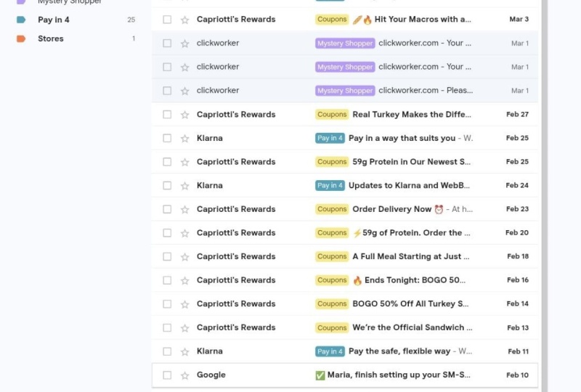The image size is (581, 392).
Task: Open the Pay in 4 label folder
Action: (x=53, y=20)
